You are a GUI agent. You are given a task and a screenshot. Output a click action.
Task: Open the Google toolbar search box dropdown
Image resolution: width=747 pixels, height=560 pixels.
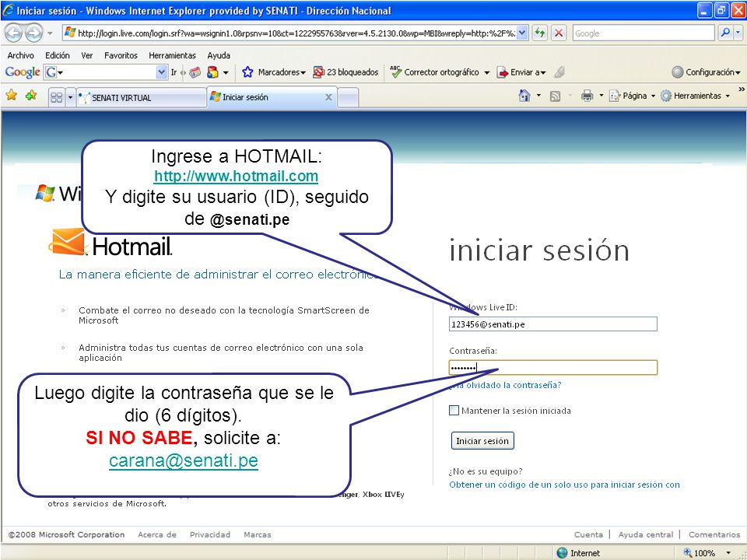coord(162,72)
